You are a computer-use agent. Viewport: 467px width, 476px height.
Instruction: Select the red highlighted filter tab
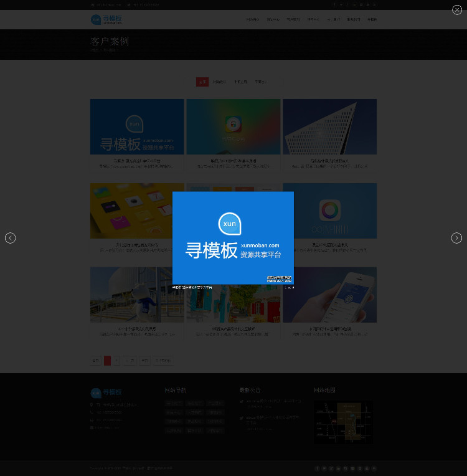tap(202, 82)
